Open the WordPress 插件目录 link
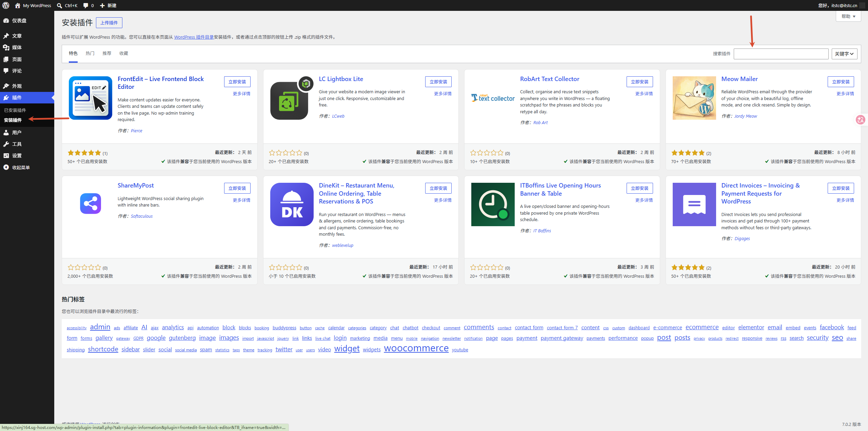 pyautogui.click(x=194, y=37)
